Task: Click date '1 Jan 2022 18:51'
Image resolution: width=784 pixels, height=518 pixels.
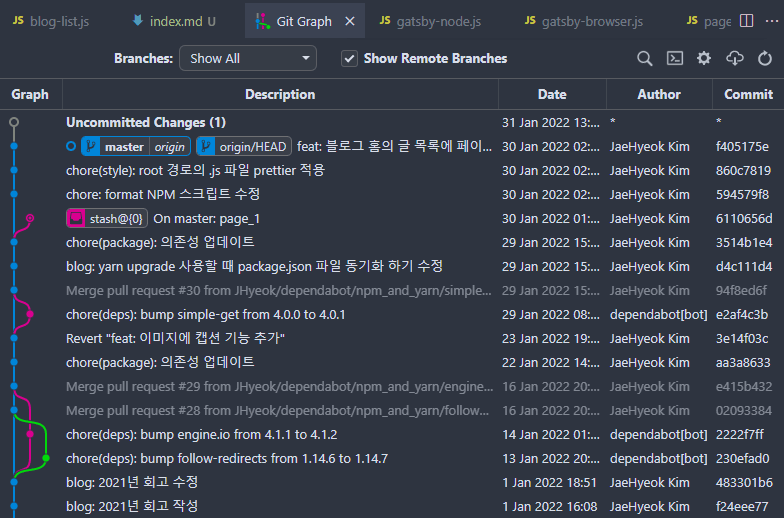Action: [549, 482]
